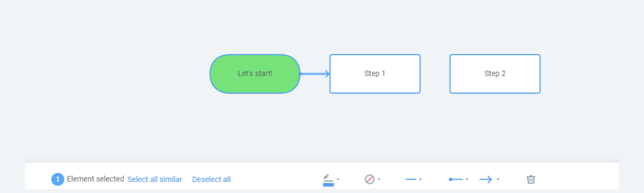The height and width of the screenshot is (193, 644).
Task: Expand the arrow line end dropdown arrow
Action: tap(498, 179)
